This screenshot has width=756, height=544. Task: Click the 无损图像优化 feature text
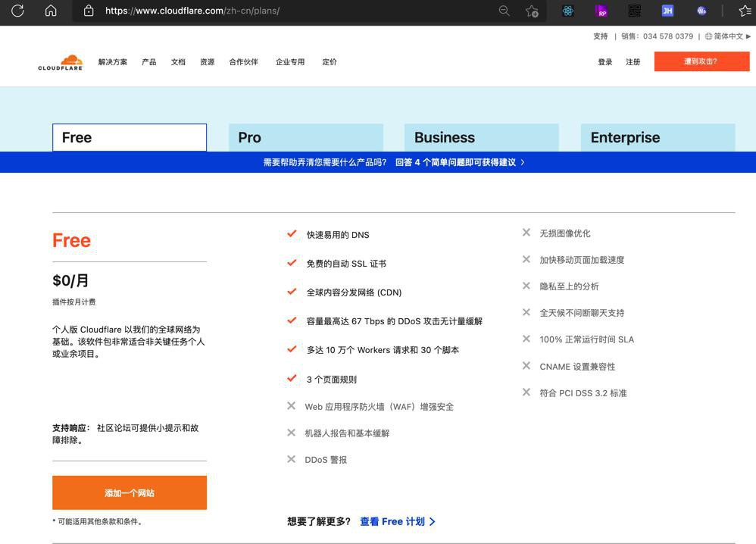[x=565, y=233]
